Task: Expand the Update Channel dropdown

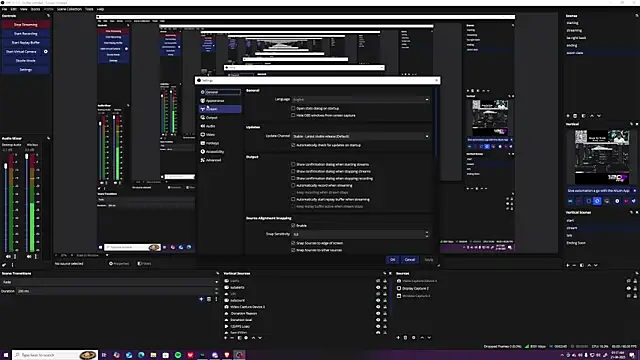Action: pyautogui.click(x=361, y=136)
